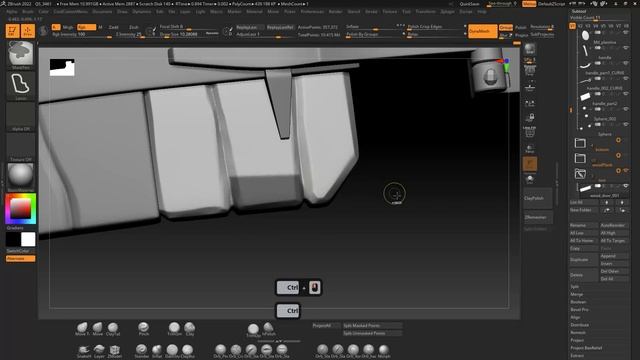This screenshot has width=640, height=360.
Task: Expand the Bevel Pro section
Action: (x=579, y=310)
